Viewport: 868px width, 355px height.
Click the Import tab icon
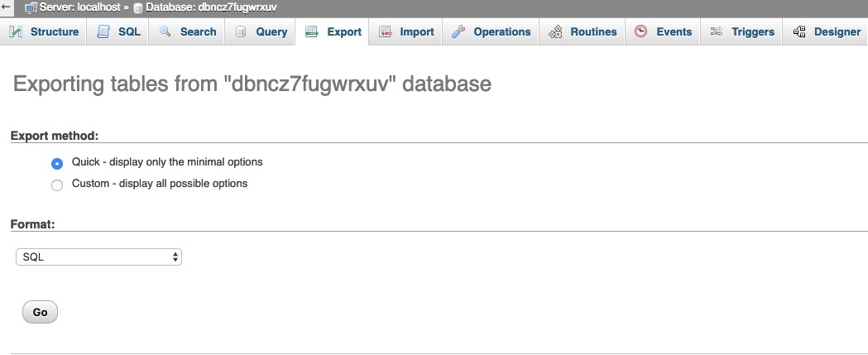pyautogui.click(x=386, y=31)
